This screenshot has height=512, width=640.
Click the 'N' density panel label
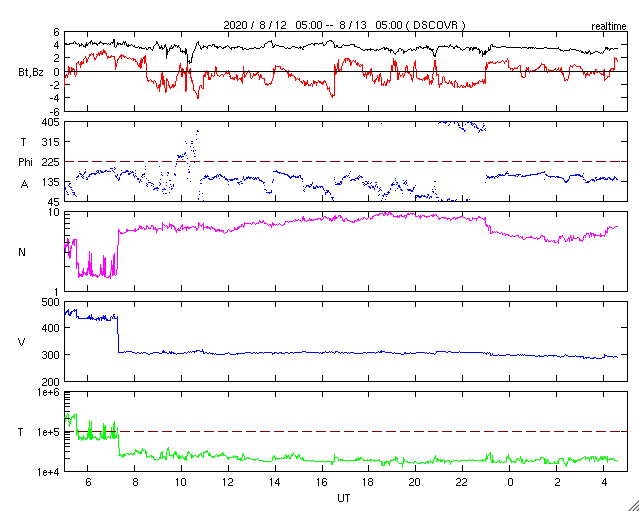click(x=22, y=252)
